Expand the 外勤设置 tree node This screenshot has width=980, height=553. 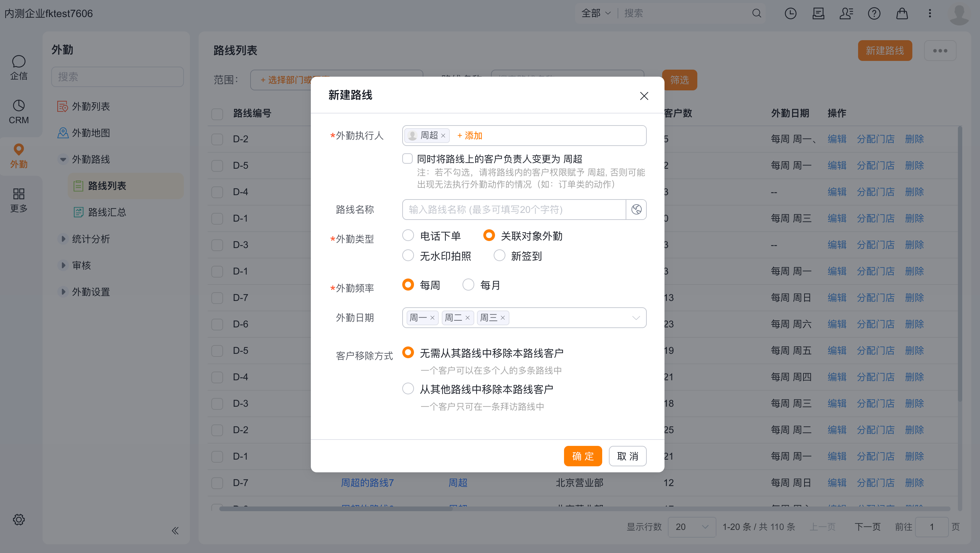coord(63,292)
